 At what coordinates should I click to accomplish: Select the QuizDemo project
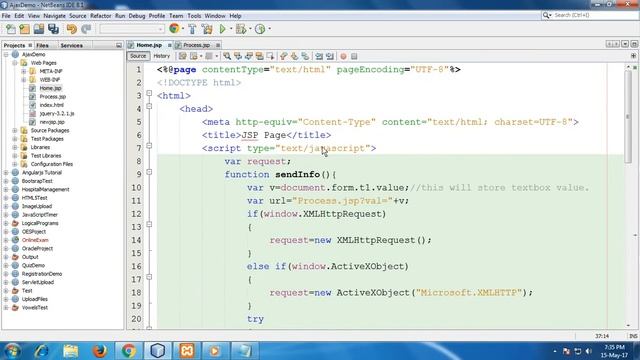click(x=33, y=265)
